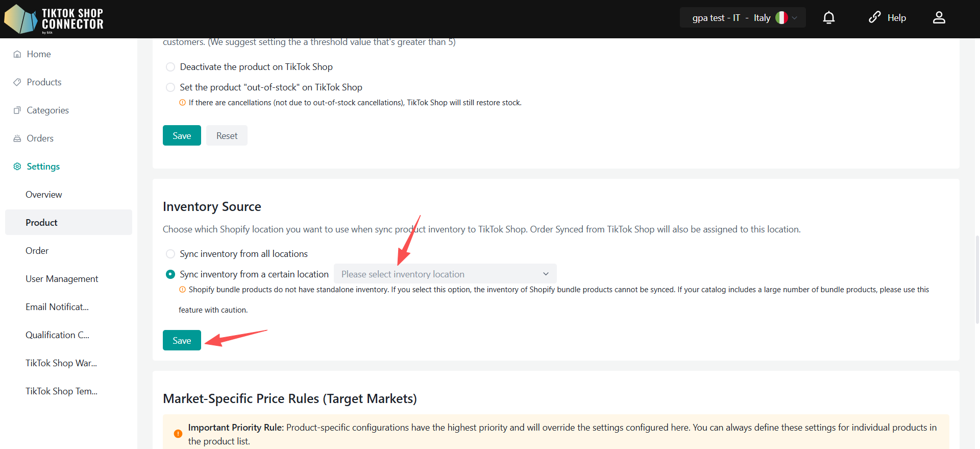Click the Help text link
This screenshot has width=980, height=449.
tap(897, 18)
